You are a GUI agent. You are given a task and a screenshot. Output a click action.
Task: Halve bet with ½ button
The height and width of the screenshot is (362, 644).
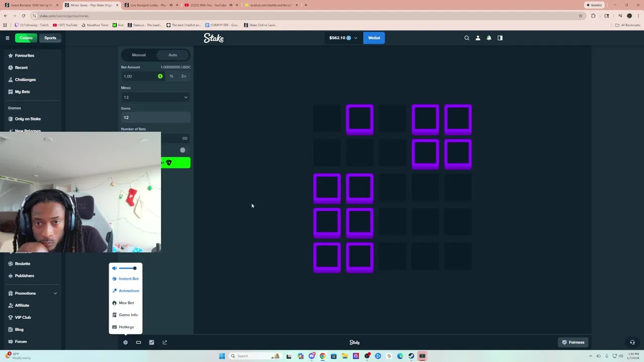172,76
